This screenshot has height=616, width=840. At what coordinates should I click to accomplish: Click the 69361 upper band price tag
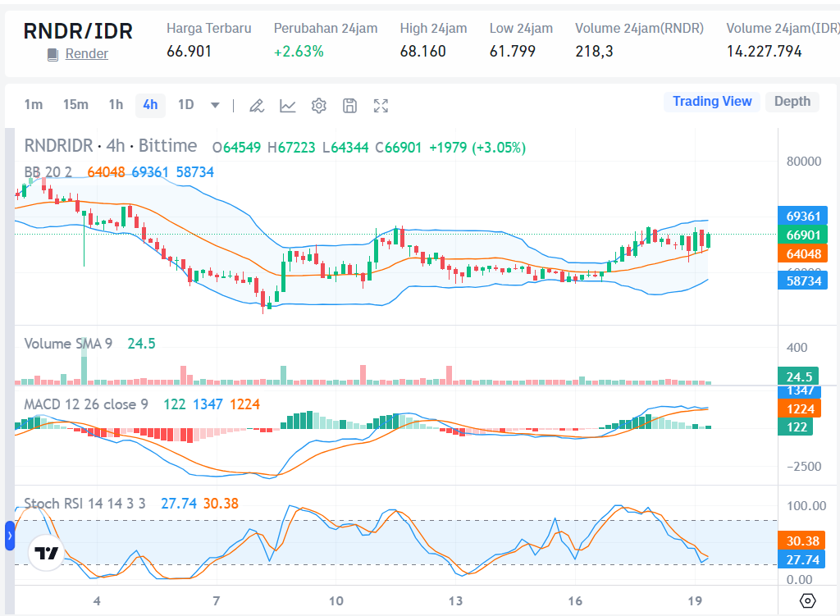click(802, 216)
